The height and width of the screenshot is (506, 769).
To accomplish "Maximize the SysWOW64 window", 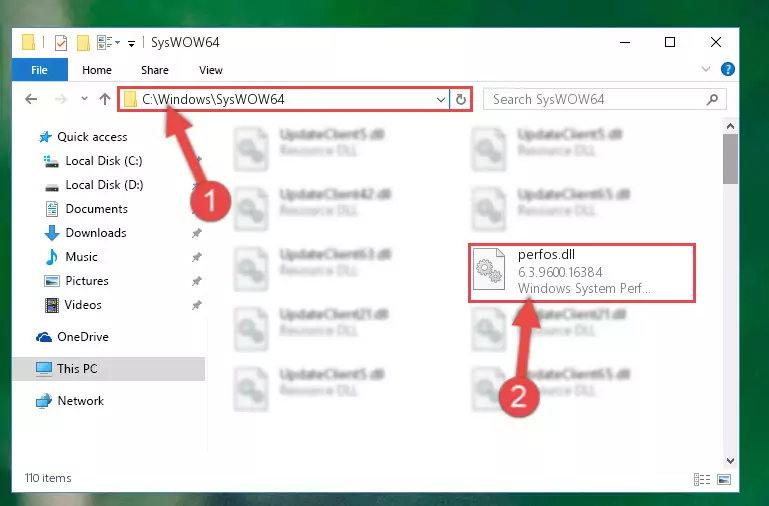I will pos(670,42).
